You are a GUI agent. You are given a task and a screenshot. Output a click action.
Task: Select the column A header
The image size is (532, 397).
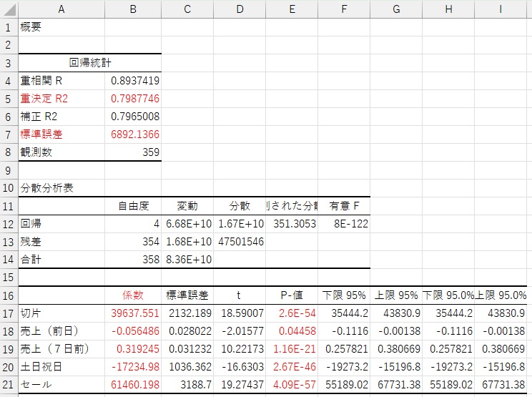[x=61, y=9]
